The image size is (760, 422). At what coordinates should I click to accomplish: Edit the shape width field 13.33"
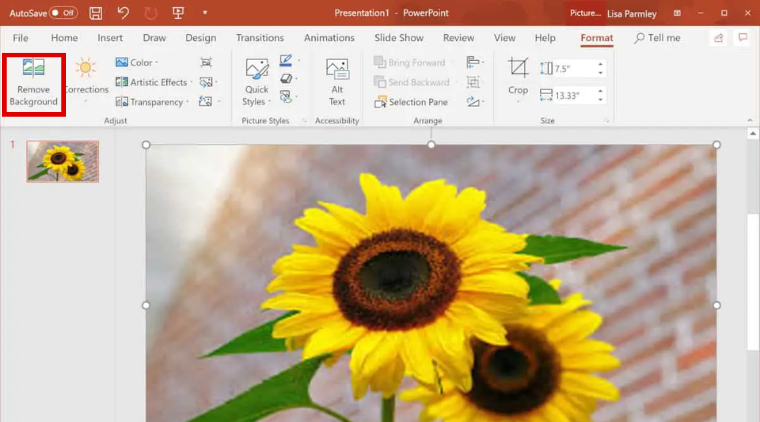click(x=574, y=95)
